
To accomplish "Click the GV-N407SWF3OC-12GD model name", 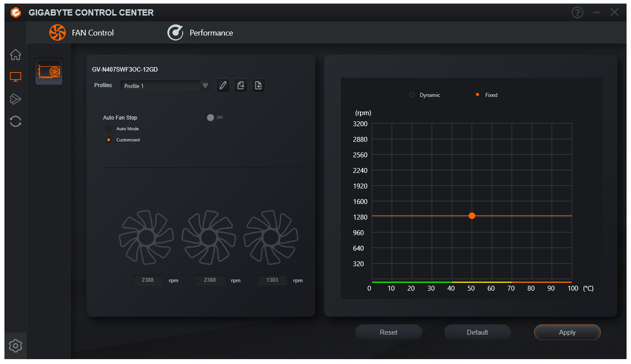I will coord(125,69).
